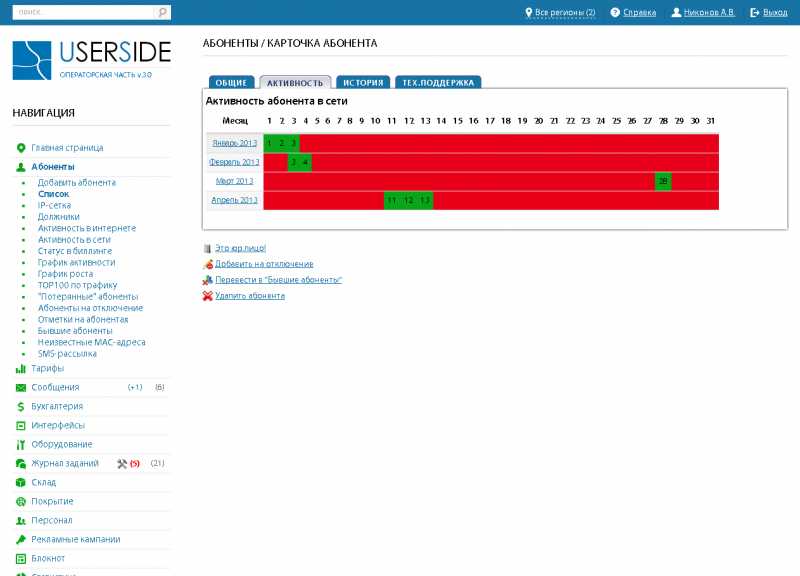Expand the Покрытие navigation section
Screen dimensions: 800x576
[x=52, y=502]
